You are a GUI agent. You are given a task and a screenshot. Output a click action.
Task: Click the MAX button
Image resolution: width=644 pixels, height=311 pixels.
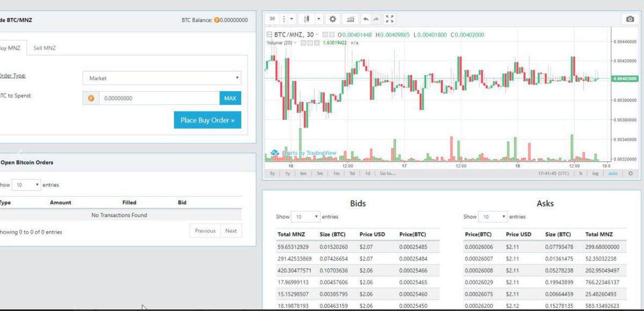click(230, 98)
